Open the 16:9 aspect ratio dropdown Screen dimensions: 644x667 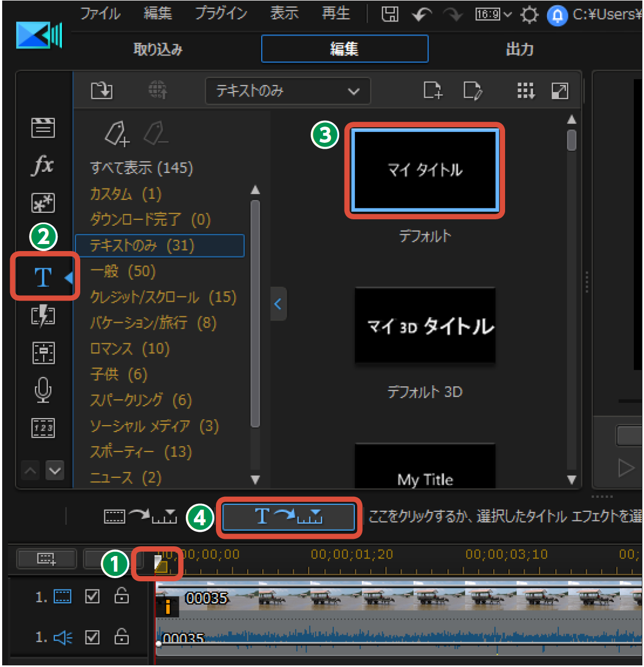pos(493,15)
